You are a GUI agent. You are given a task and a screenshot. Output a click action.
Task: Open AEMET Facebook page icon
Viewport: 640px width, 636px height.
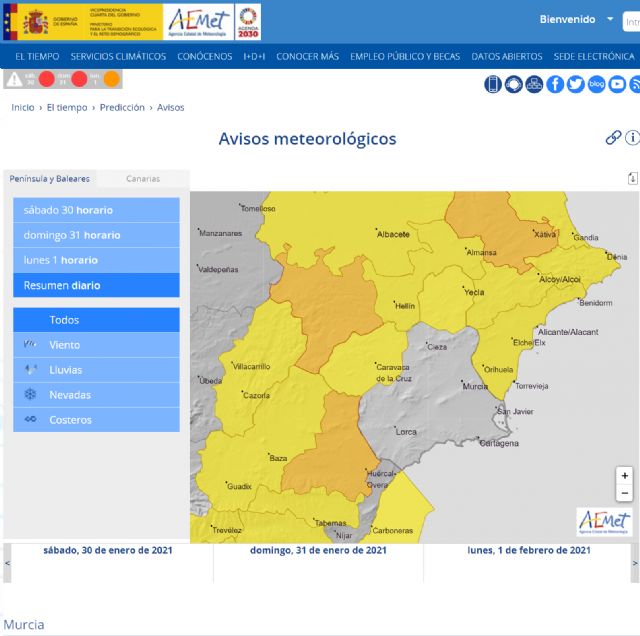pos(555,84)
